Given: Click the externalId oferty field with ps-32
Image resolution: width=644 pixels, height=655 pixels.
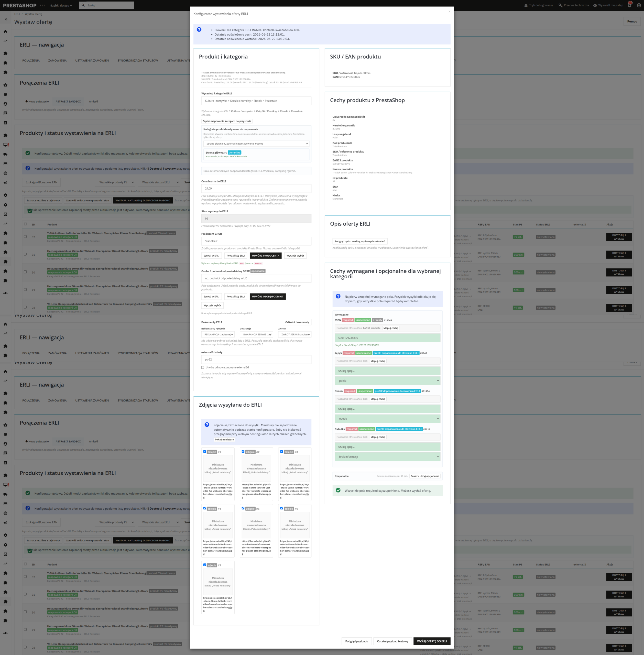Looking at the screenshot, I should click(256, 359).
